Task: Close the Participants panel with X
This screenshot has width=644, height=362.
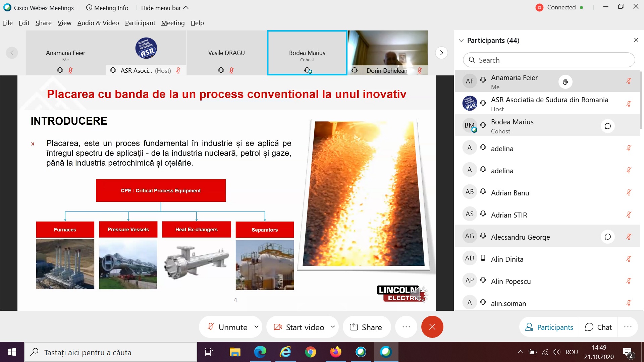Action: pyautogui.click(x=636, y=40)
